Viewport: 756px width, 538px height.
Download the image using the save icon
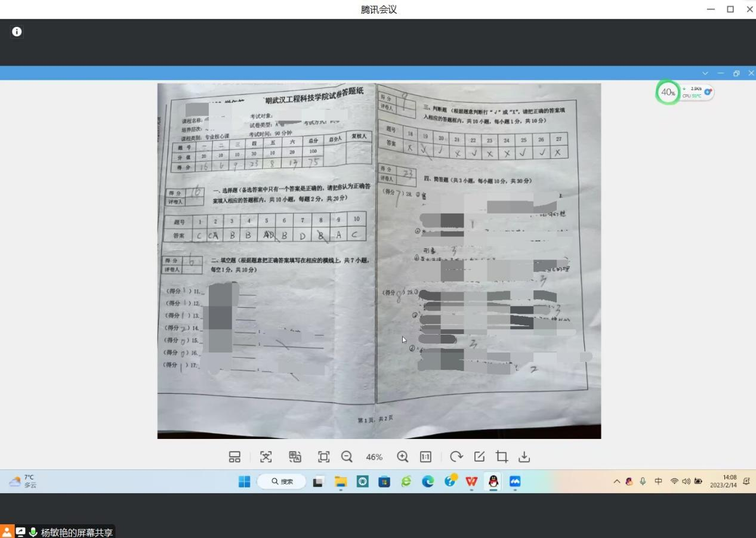pos(524,457)
